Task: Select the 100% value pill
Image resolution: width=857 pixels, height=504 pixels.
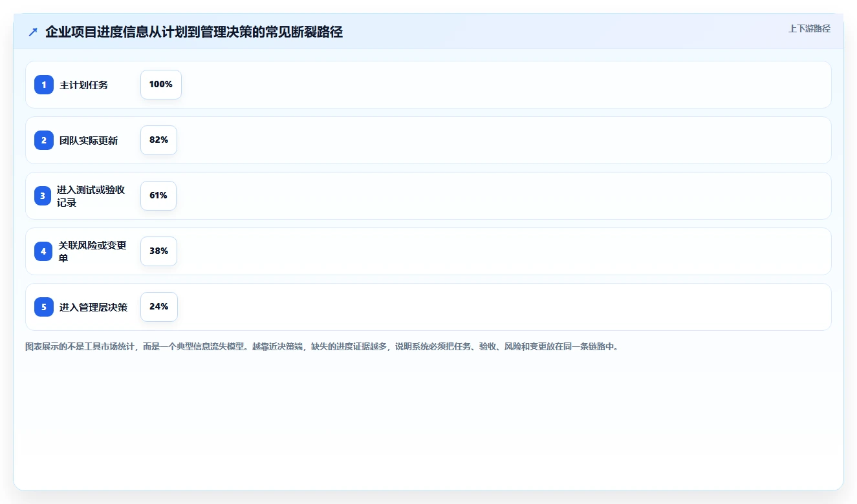Action: point(161,85)
